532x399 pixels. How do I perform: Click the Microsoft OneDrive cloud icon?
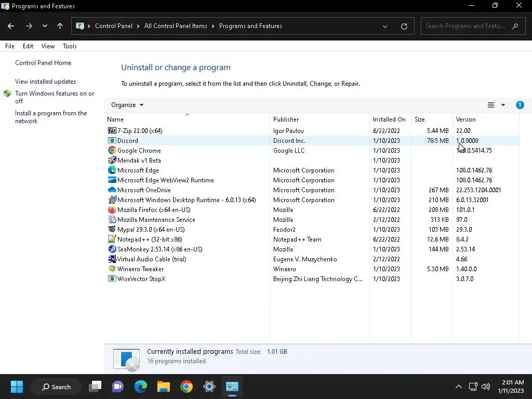coord(112,190)
